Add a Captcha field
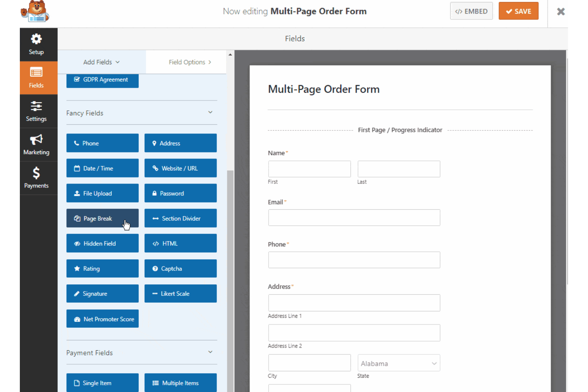The width and height of the screenshot is (588, 392). [x=180, y=268]
